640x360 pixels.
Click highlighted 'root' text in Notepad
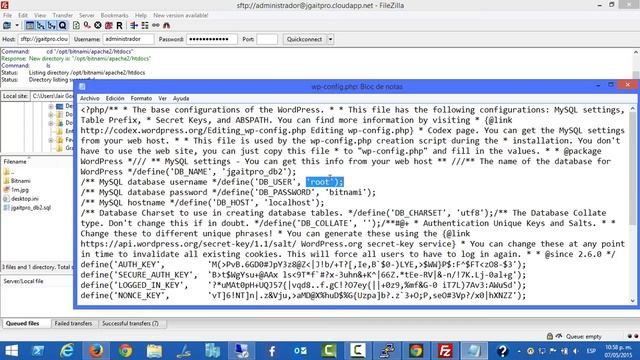point(325,182)
